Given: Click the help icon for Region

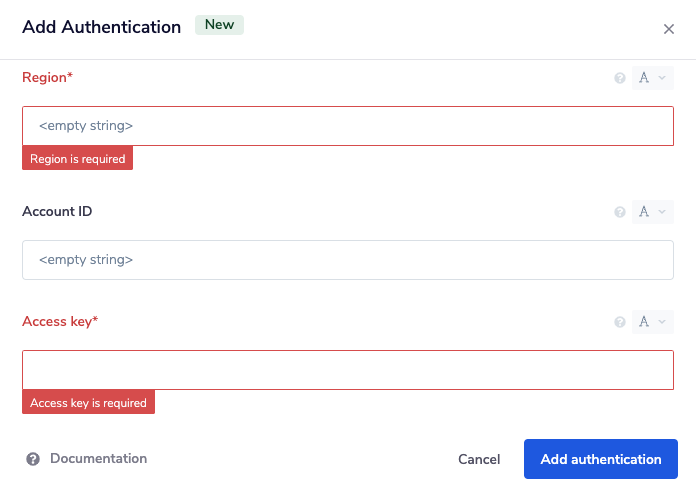Looking at the screenshot, I should [620, 78].
